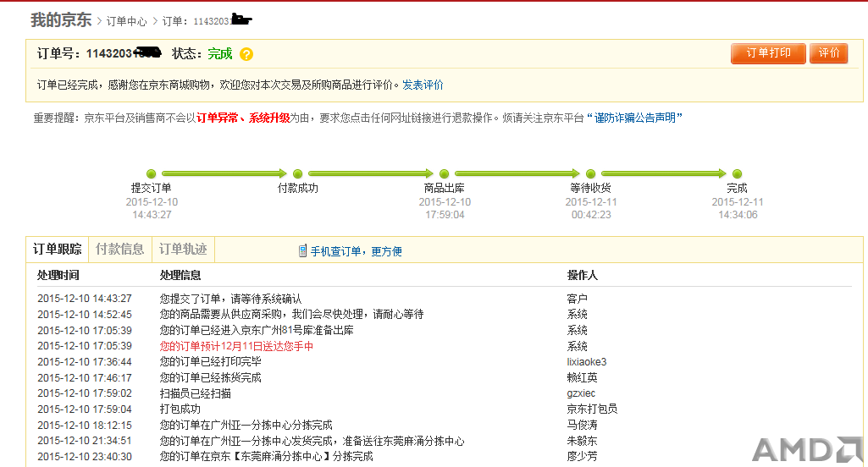The width and height of the screenshot is (868, 467).
Task: Switch to the 付款信息 tab
Action: coord(119,249)
